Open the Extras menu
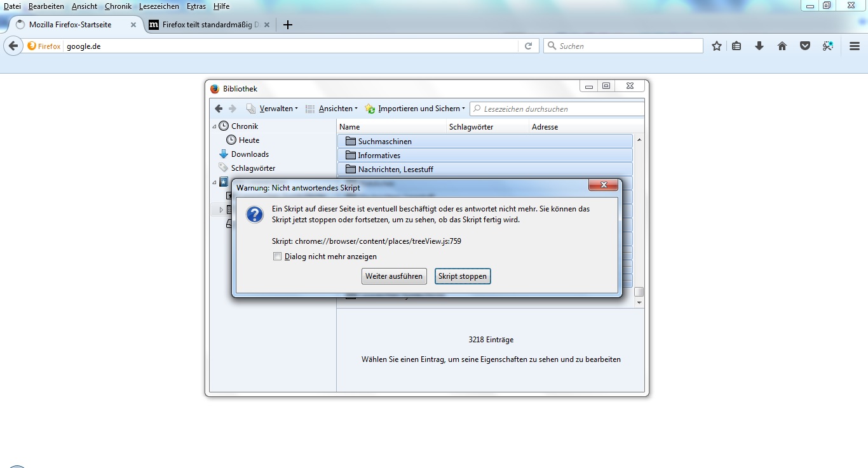Image resolution: width=868 pixels, height=468 pixels. [x=196, y=6]
